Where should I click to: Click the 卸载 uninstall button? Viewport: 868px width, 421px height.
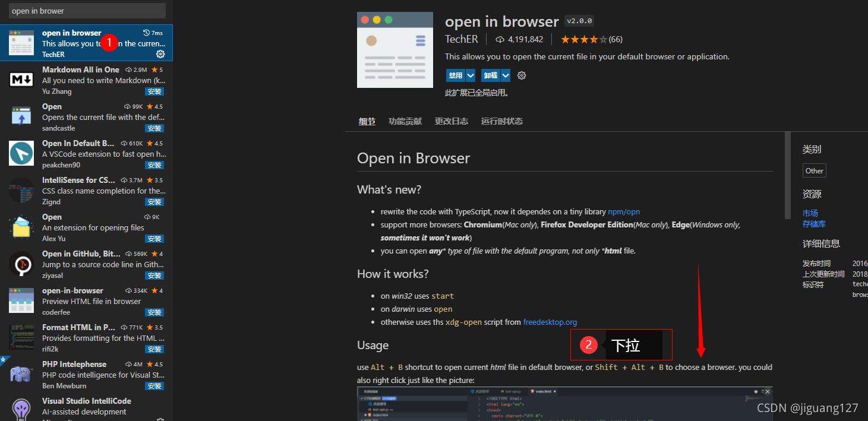(x=491, y=75)
